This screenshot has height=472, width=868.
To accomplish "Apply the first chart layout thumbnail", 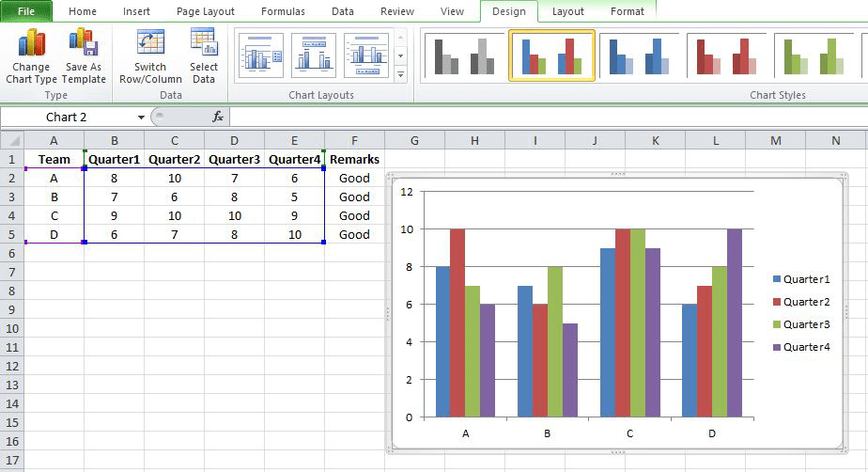I will (261, 55).
